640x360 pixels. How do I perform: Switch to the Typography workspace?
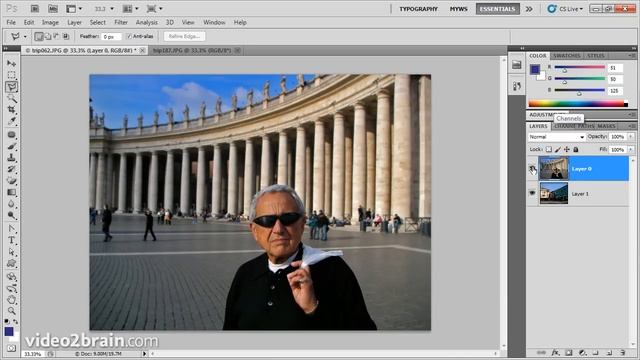[418, 9]
